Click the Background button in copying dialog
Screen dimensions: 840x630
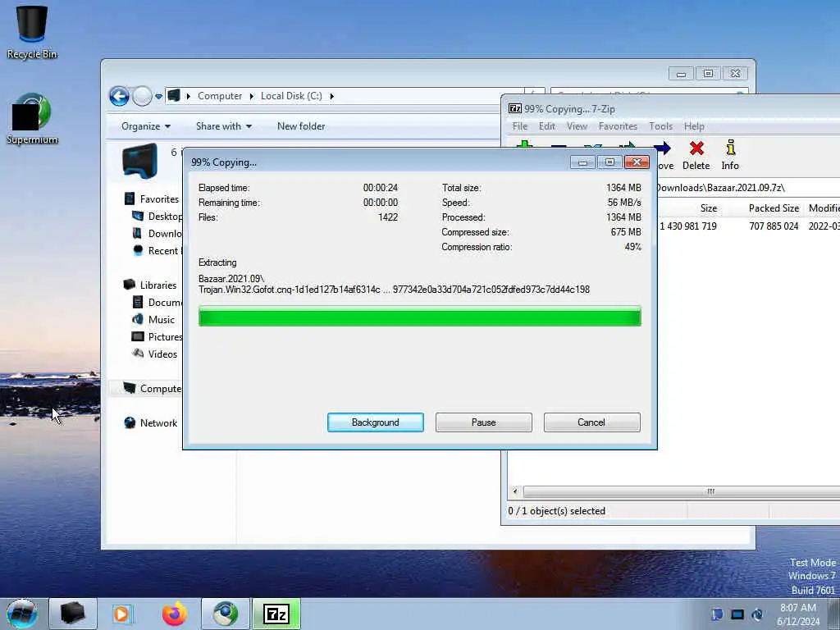376,422
